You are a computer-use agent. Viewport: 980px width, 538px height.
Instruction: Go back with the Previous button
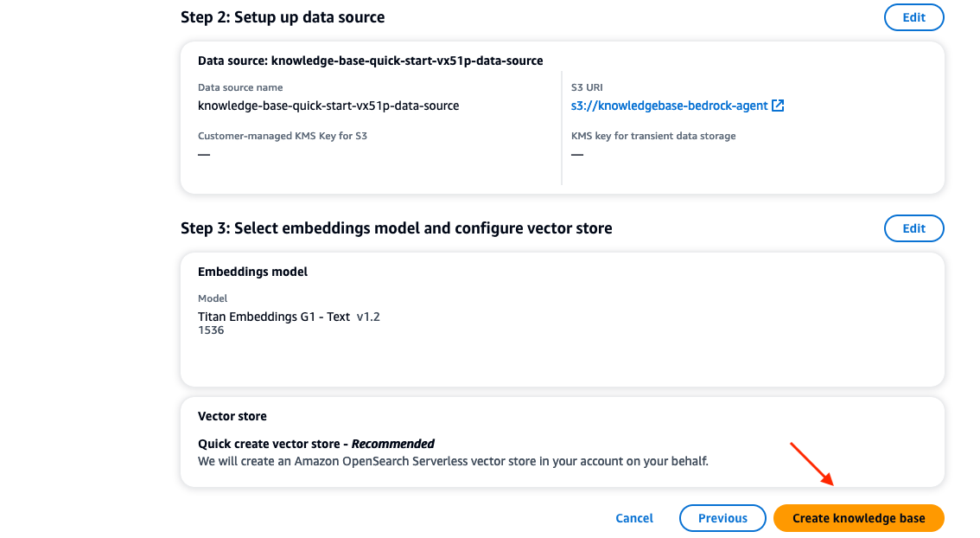click(x=722, y=518)
